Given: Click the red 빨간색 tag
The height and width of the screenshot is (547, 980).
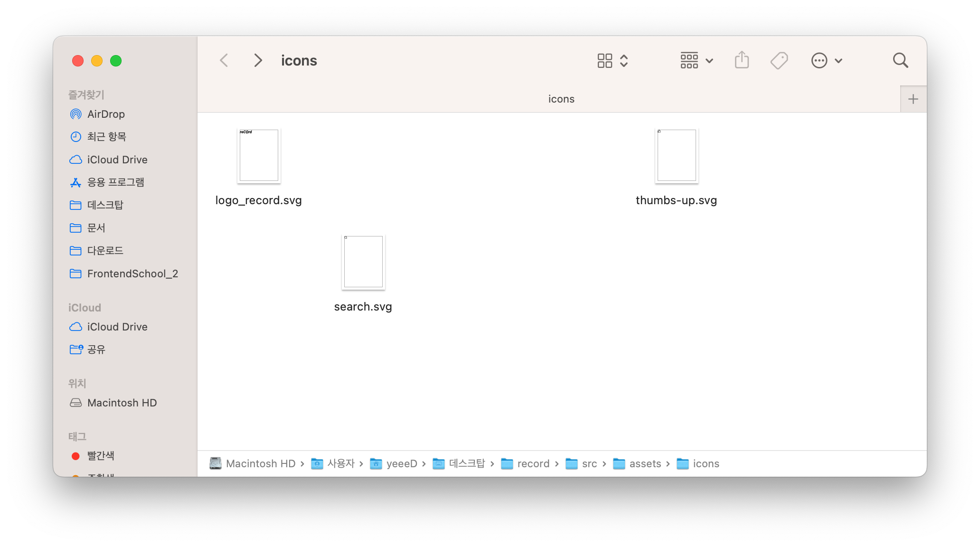Looking at the screenshot, I should (x=100, y=456).
